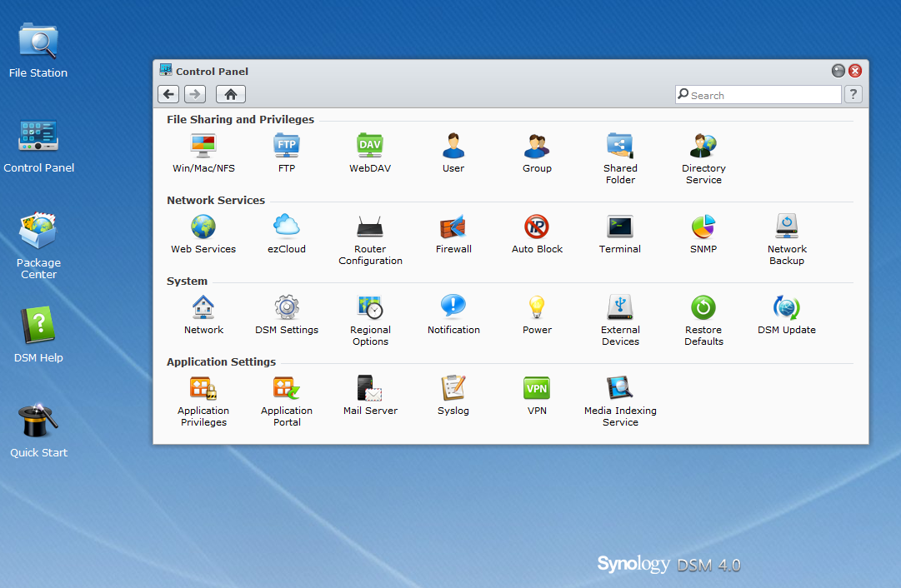The width and height of the screenshot is (901, 588).
Task: Open Web Services settings
Action: 203,234
